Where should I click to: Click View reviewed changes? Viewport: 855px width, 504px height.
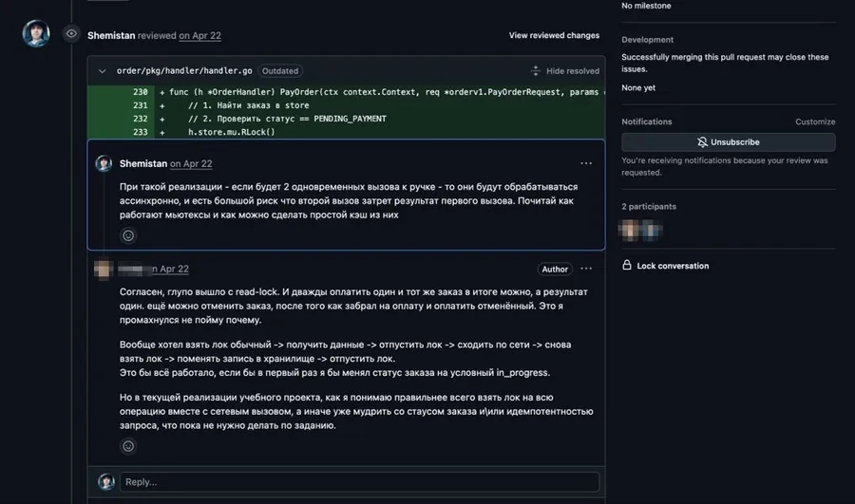click(x=554, y=35)
